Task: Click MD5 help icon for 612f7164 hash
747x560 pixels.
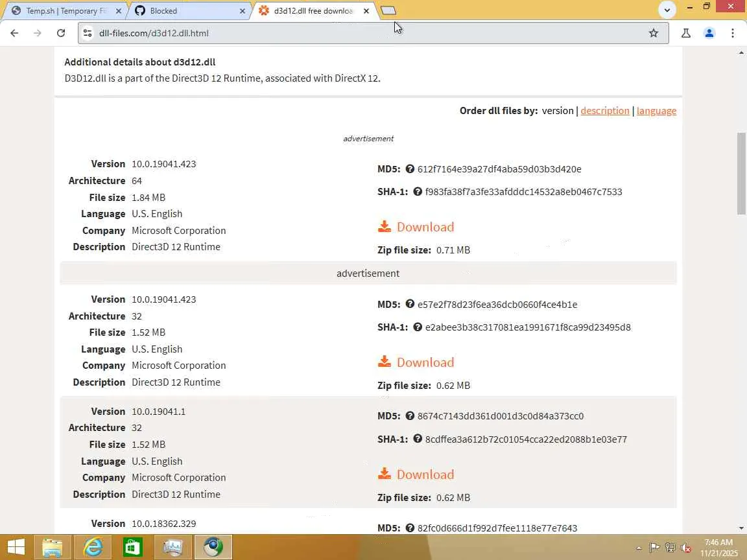Action: point(410,169)
